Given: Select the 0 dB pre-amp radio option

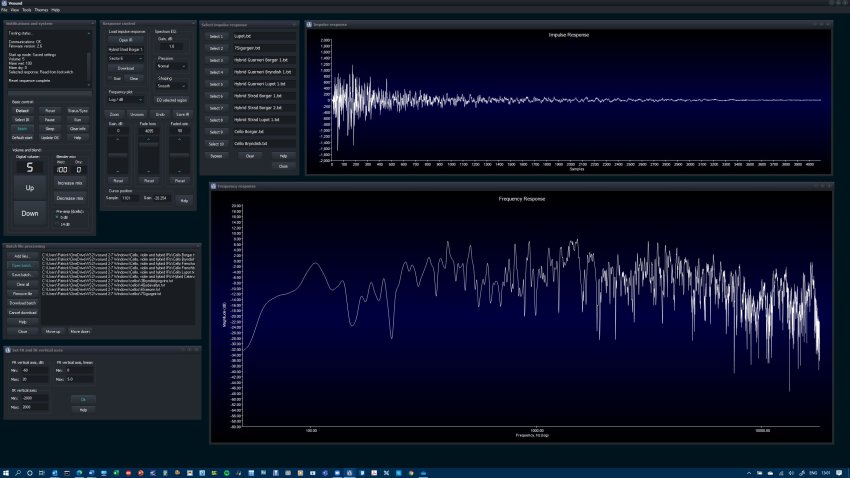Looking at the screenshot, I should tap(58, 217).
